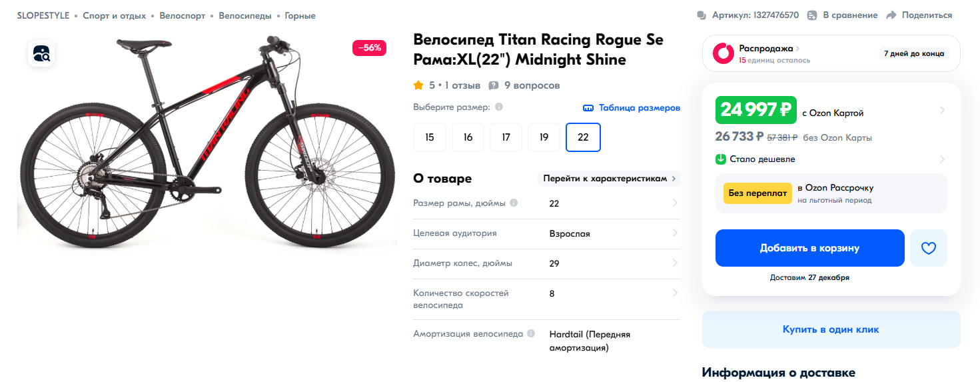Screen dimensions: 980x382
Task: Click info icon next to 'Размер рамы, дюймы'
Action: (x=514, y=203)
